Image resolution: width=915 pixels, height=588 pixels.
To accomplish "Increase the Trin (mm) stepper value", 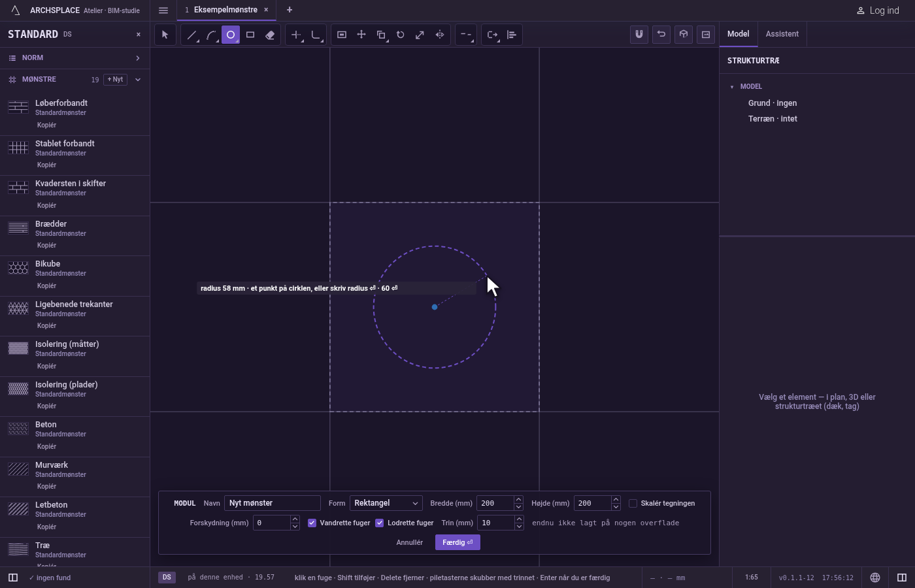I will pyautogui.click(x=519, y=519).
